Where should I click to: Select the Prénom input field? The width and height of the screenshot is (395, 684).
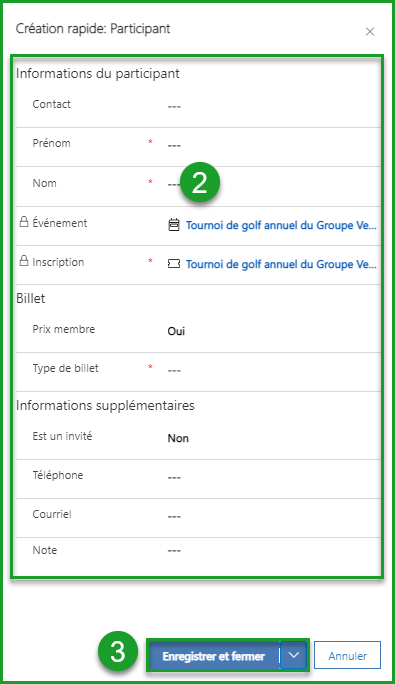(x=271, y=145)
